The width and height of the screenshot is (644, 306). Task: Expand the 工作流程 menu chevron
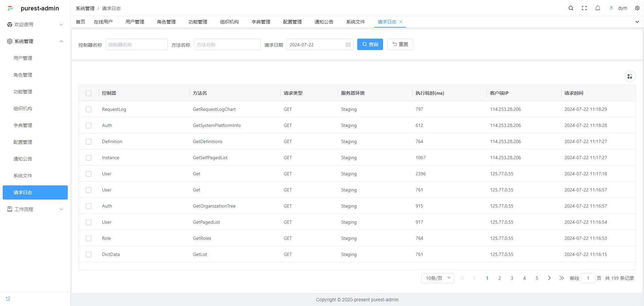click(61, 209)
